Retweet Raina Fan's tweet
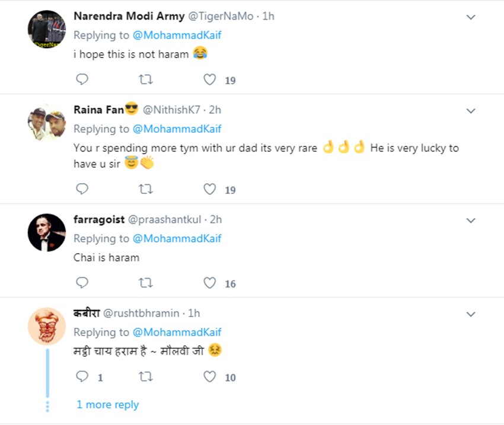 click(145, 189)
